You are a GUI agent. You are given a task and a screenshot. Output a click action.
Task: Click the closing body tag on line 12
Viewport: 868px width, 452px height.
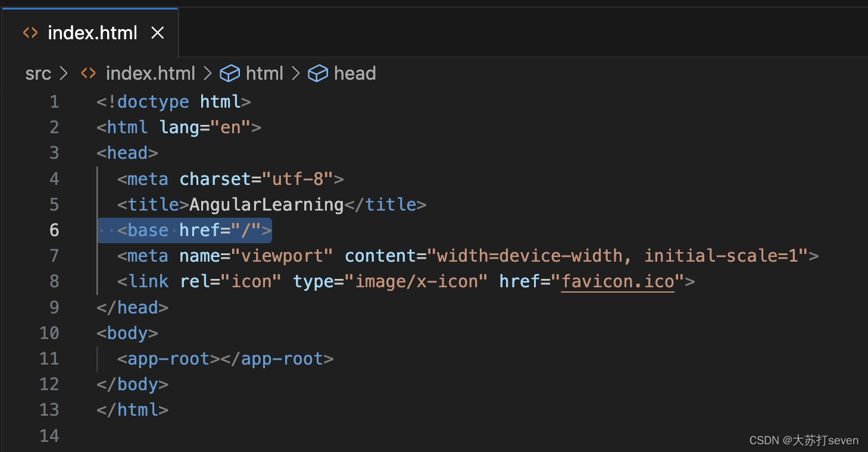132,384
